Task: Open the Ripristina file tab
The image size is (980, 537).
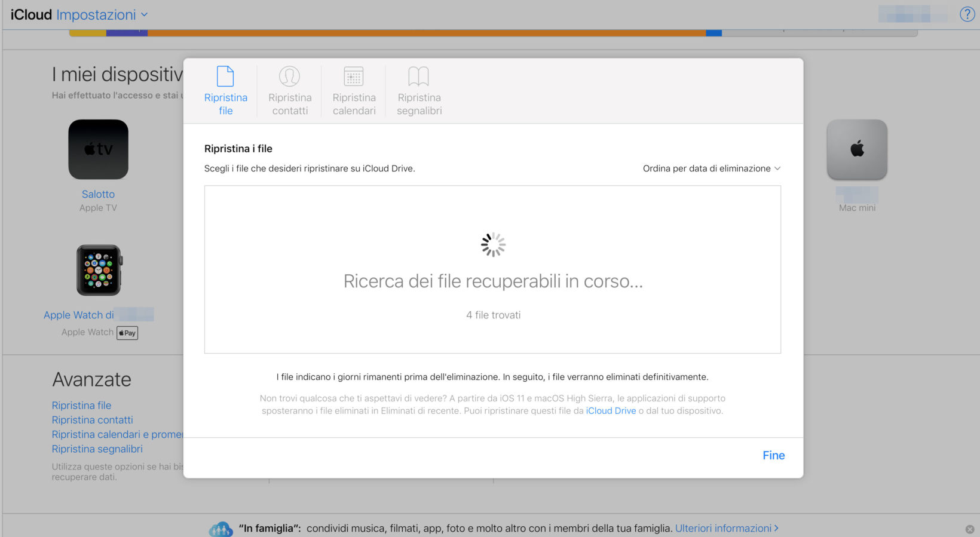Action: pyautogui.click(x=226, y=91)
